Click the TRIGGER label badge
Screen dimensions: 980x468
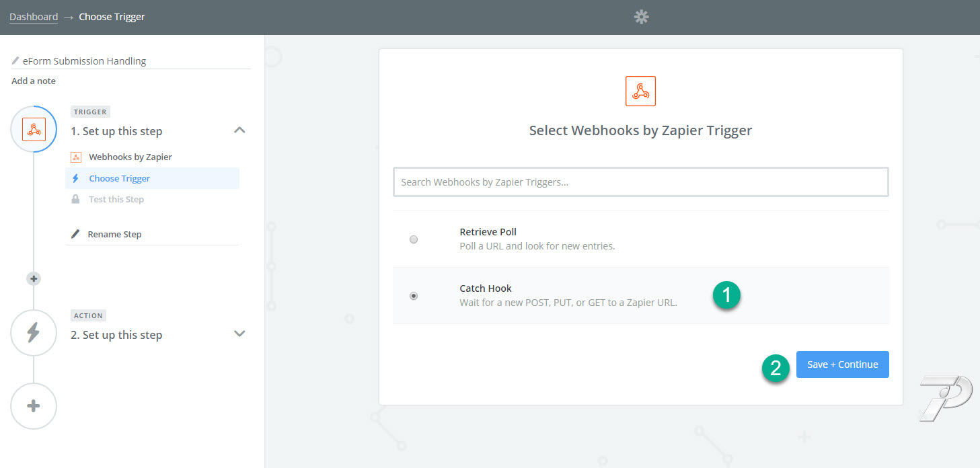tap(90, 112)
